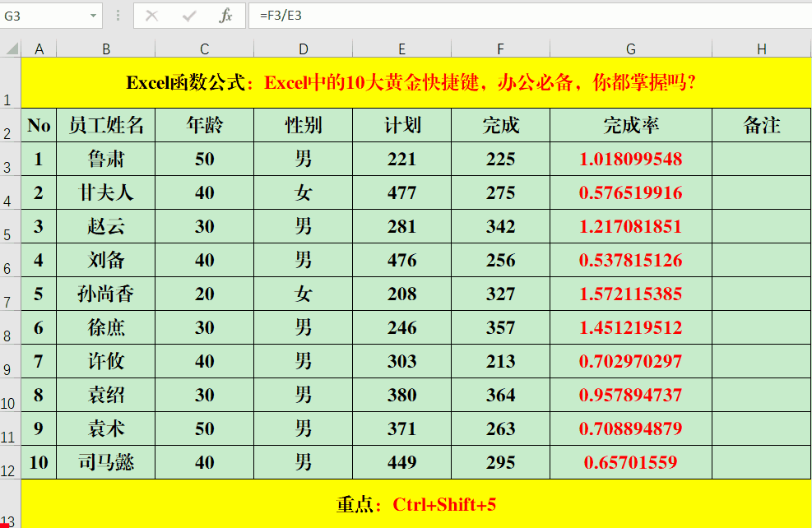
Task: Select completed value 225 for 鲁肃
Action: click(501, 159)
